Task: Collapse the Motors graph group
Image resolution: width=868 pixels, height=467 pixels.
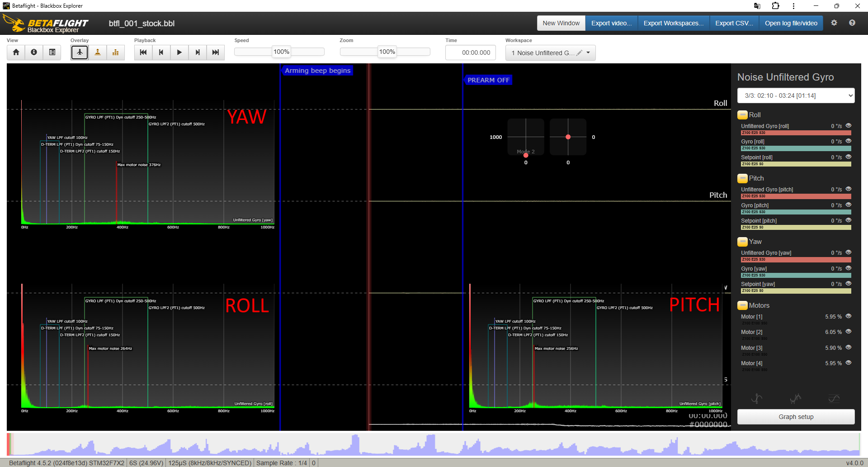Action: point(742,305)
